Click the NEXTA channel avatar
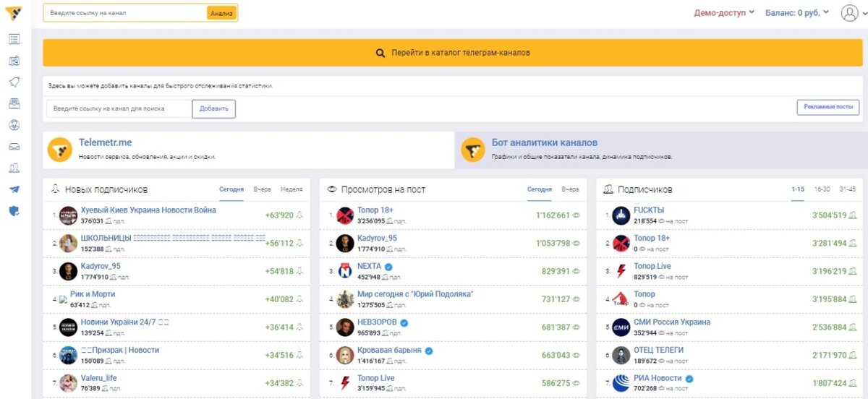The height and width of the screenshot is (399, 868). pyautogui.click(x=345, y=271)
